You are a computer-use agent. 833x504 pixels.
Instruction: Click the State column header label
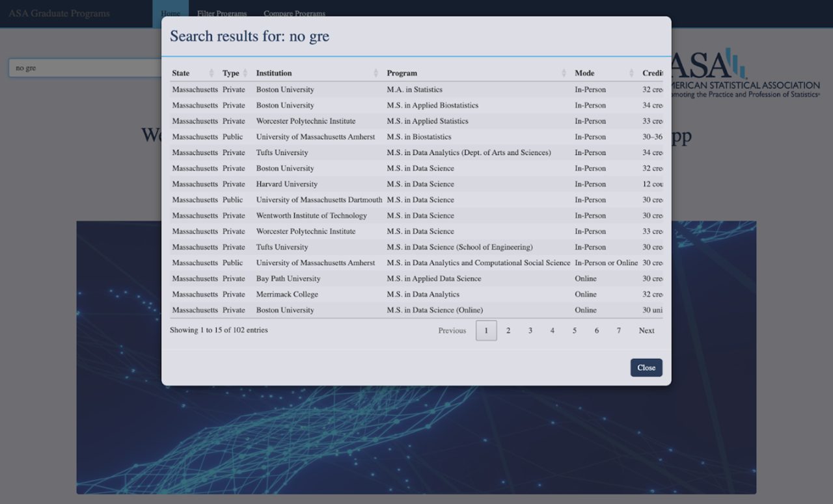tap(181, 73)
